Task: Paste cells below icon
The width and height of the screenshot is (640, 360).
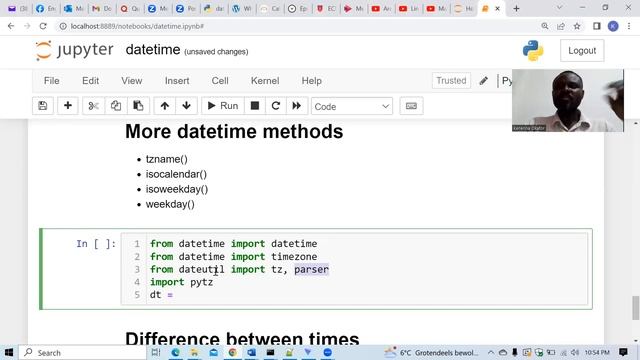Action: pyautogui.click(x=138, y=106)
